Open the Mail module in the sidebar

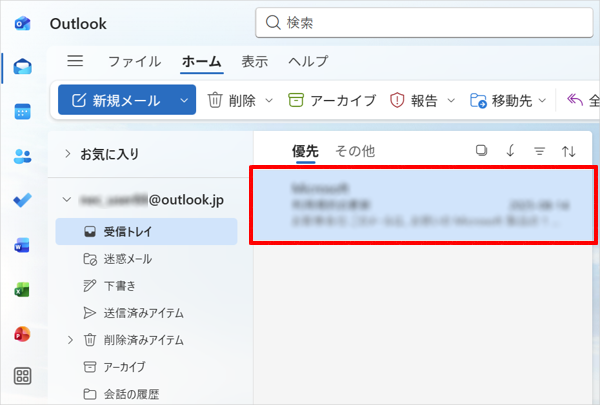coord(23,67)
